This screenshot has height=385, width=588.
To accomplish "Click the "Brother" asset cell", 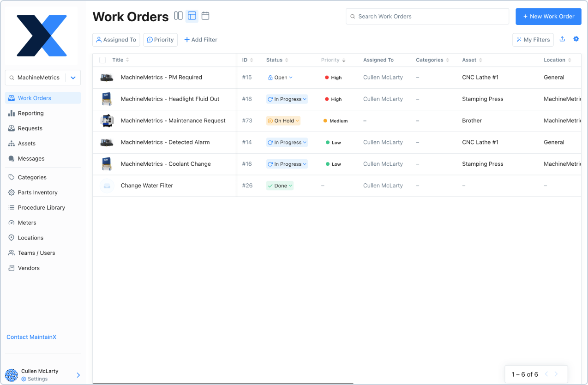I will [472, 120].
